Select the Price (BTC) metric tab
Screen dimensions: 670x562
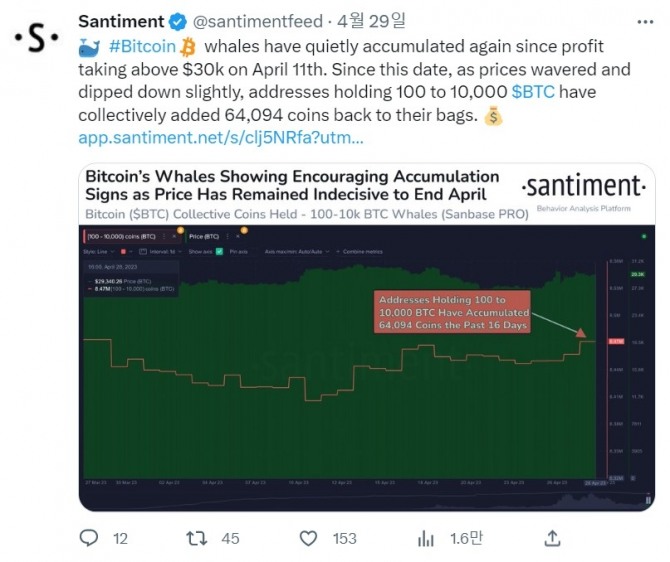pos(203,237)
